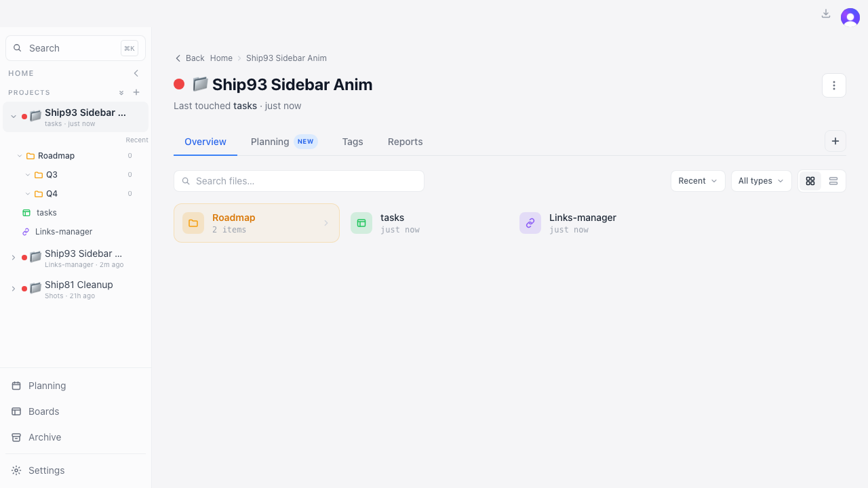Open Links-manager in sidebar tree
The image size is (868, 488).
click(x=64, y=232)
